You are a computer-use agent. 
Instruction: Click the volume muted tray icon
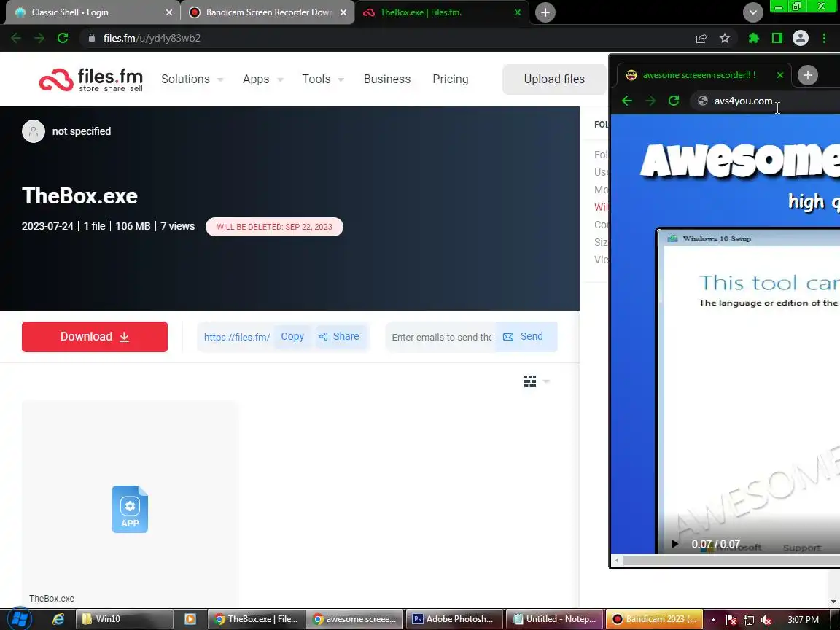click(x=766, y=620)
